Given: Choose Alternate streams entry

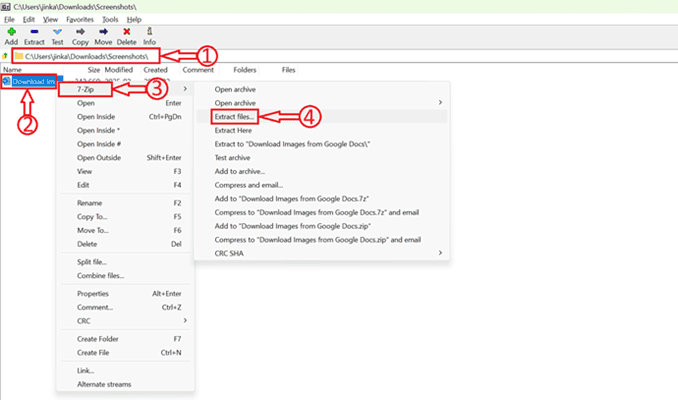Looking at the screenshot, I should (x=125, y=384).
